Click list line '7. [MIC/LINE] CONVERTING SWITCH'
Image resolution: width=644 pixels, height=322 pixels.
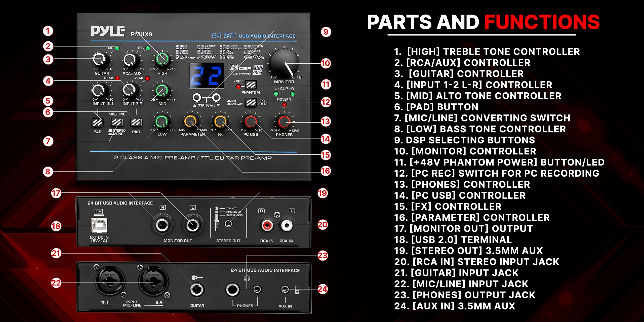pos(482,118)
